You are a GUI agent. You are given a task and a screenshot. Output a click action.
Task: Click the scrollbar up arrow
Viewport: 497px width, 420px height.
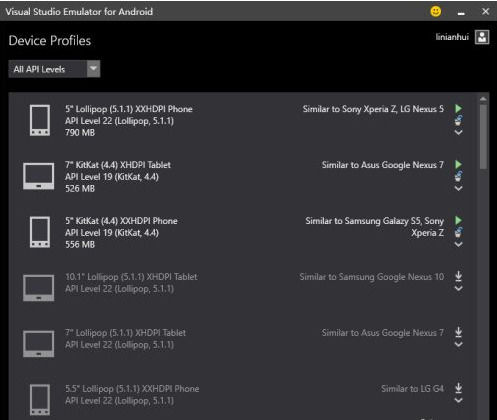(483, 99)
